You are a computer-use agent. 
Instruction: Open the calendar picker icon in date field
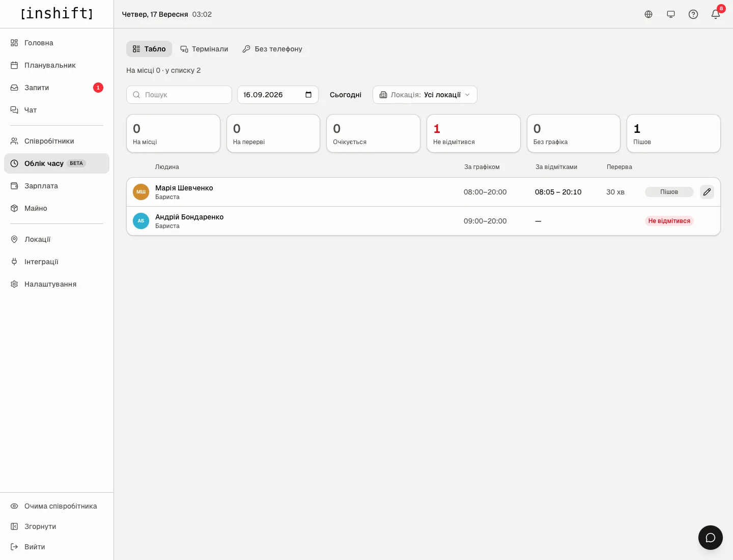click(308, 95)
